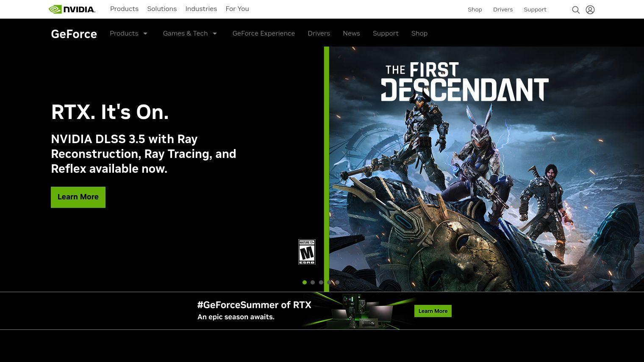Open Drivers in GeForce navigation bar

(319, 33)
